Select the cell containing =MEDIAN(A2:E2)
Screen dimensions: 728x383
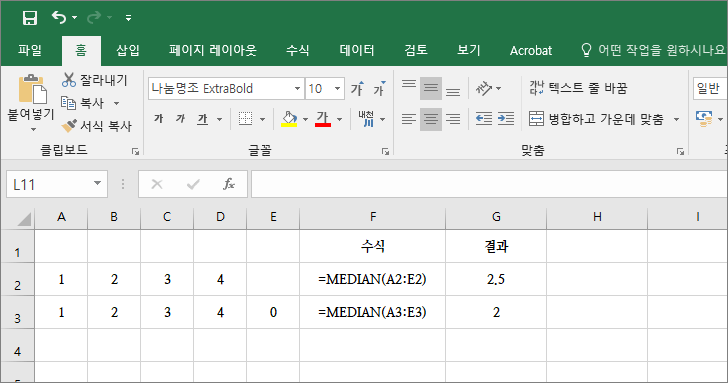pyautogui.click(x=372, y=279)
